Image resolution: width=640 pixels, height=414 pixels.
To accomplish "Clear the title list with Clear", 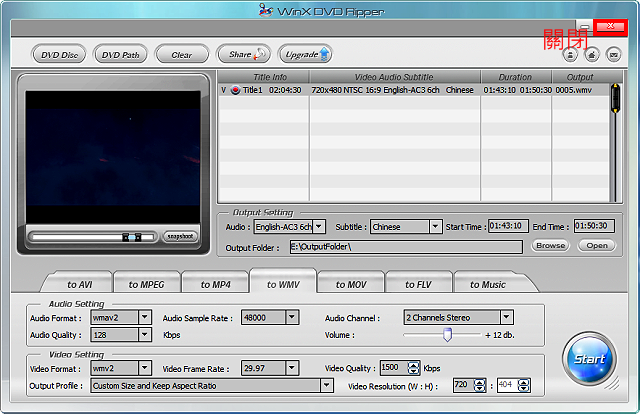I will click(x=182, y=54).
